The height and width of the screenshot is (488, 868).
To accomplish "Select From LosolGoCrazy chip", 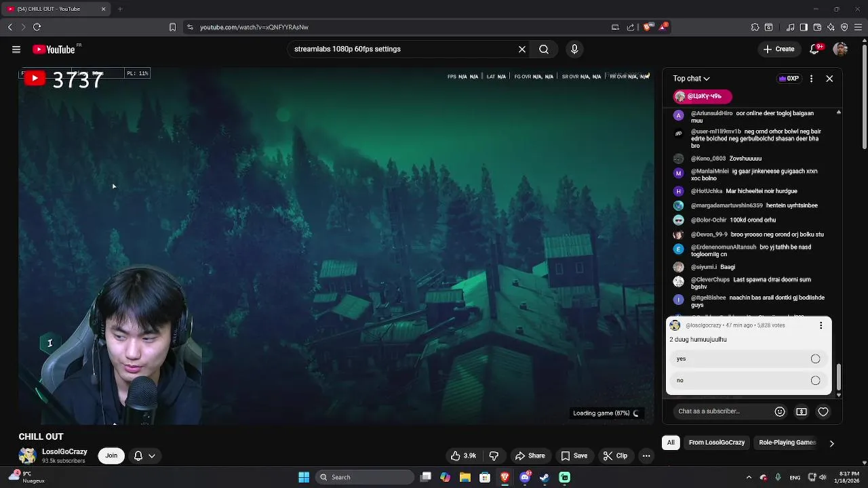I will point(717,443).
